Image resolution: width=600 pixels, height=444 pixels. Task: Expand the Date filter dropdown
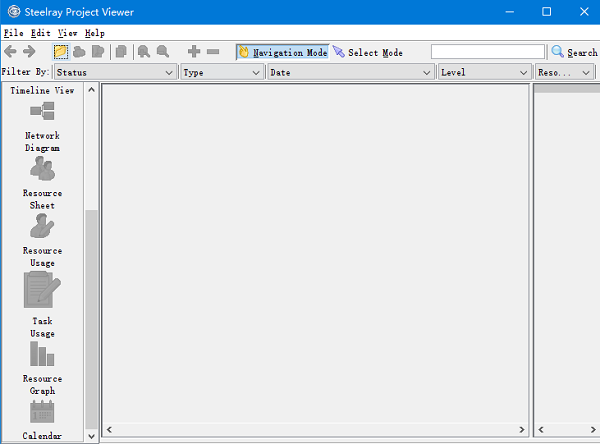point(351,72)
